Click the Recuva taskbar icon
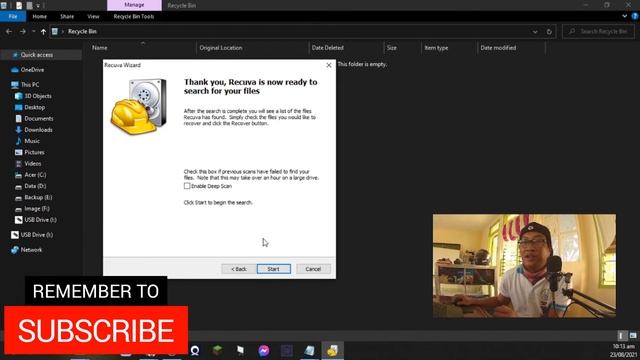Image resolution: width=640 pixels, height=360 pixels. coord(332,350)
